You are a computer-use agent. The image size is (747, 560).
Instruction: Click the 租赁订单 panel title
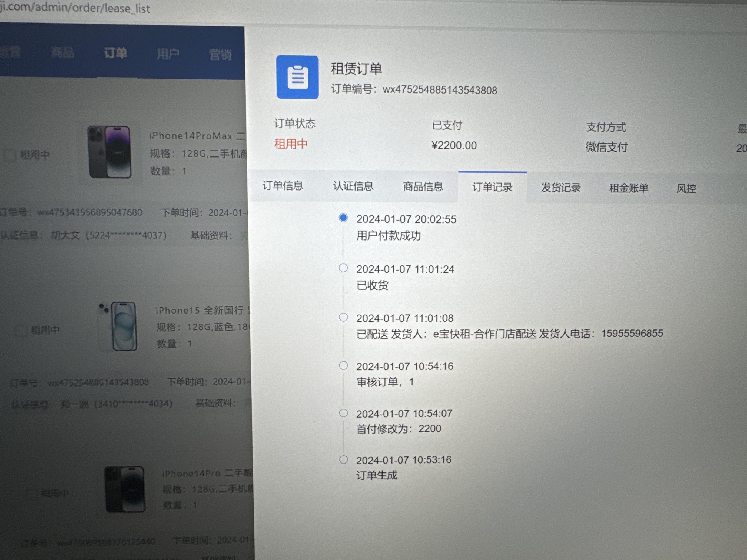356,69
